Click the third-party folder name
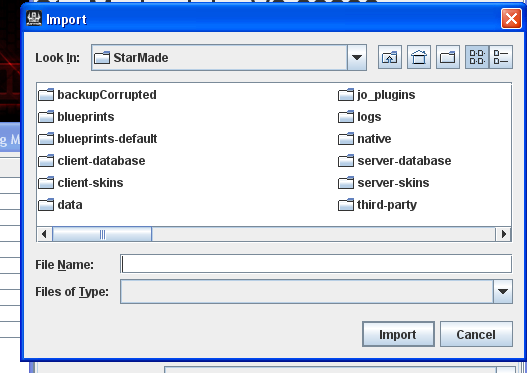The height and width of the screenshot is (373, 527). tap(387, 205)
